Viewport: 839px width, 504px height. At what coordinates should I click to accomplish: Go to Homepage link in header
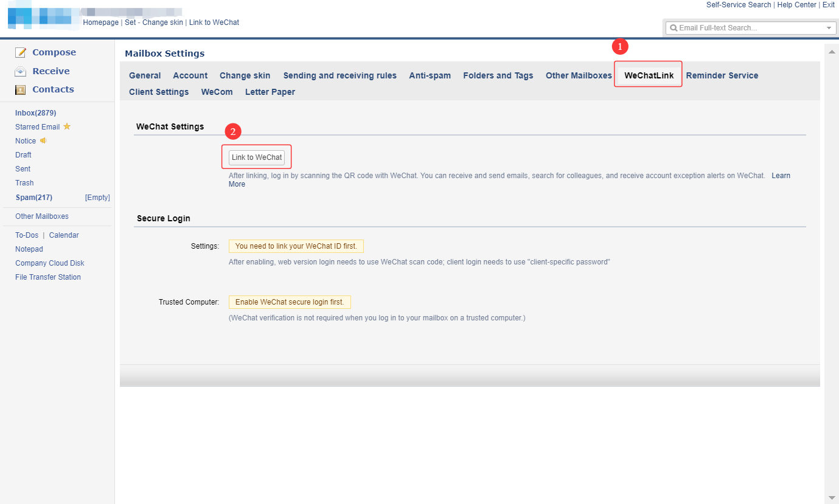point(101,22)
